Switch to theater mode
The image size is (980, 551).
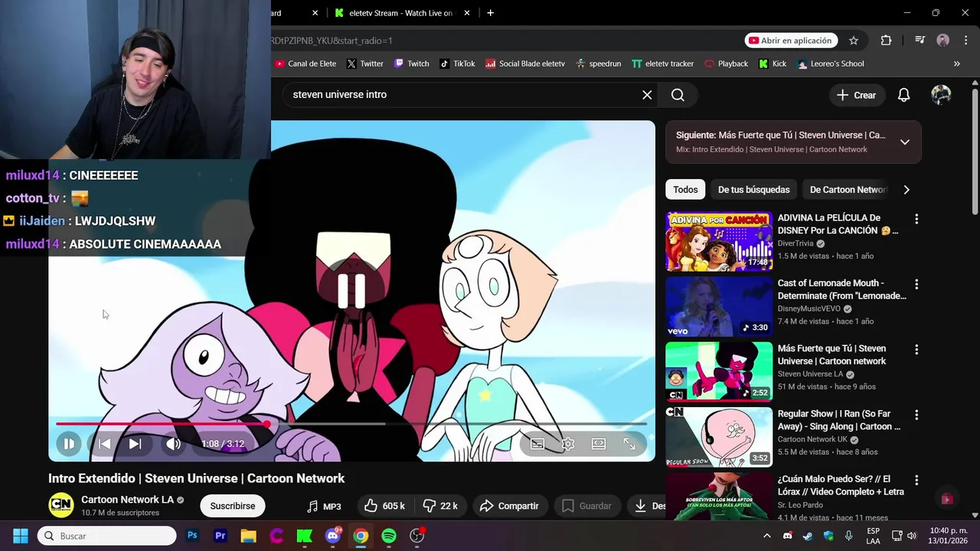pos(599,444)
